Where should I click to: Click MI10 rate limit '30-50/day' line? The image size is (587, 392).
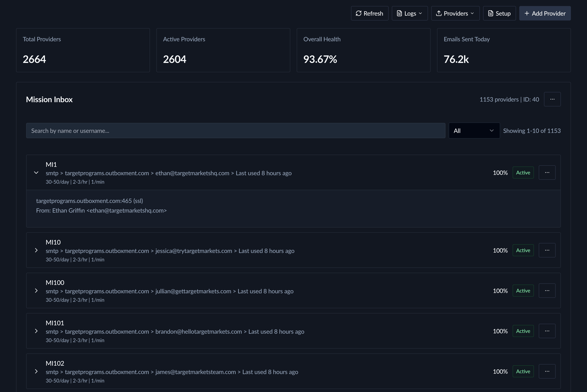(x=75, y=260)
